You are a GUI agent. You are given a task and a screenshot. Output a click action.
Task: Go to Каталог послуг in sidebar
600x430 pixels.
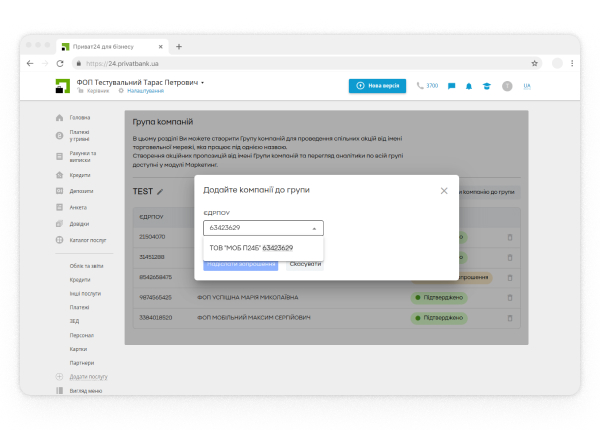(x=88, y=240)
